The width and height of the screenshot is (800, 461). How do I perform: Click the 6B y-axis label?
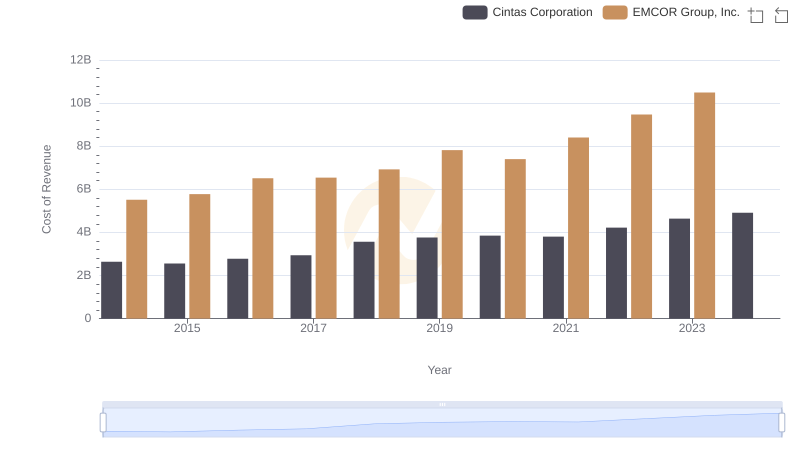pos(84,189)
